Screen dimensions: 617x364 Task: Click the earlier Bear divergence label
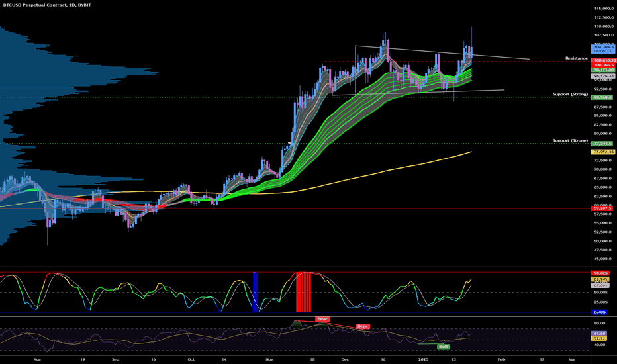322,319
